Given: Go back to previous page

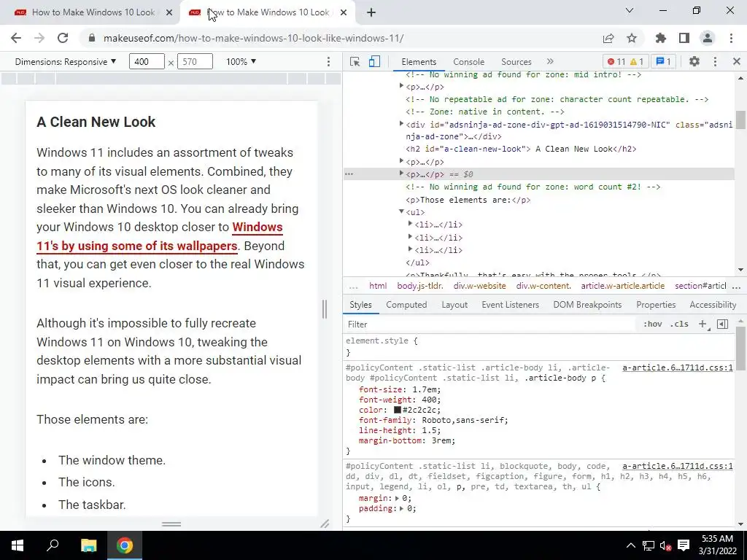Looking at the screenshot, I should coord(16,38).
